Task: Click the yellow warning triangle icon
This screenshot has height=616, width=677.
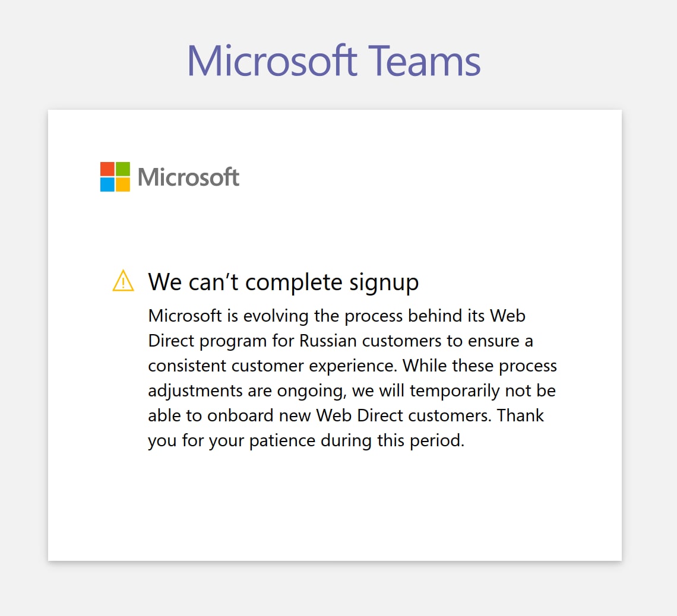Action: 123,281
